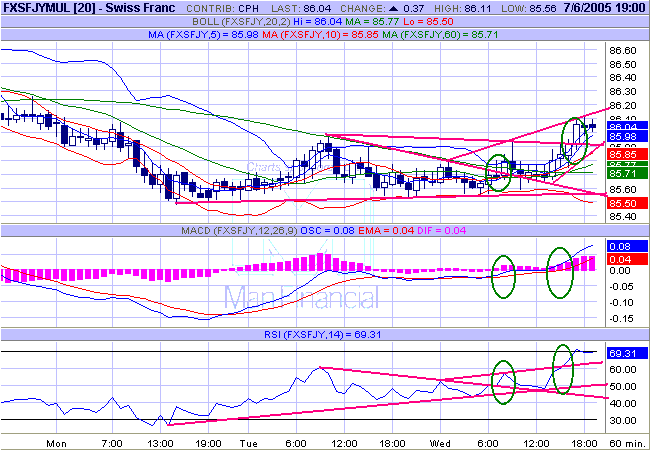Viewport: 650px width, 450px height.
Task: Click the blue 0.08 MACD axis tag
Action: (627, 246)
